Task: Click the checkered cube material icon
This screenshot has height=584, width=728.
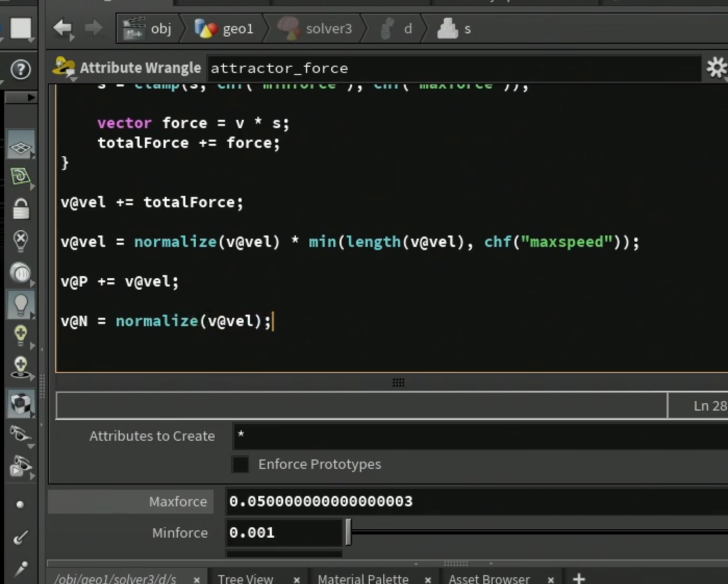Action: tap(21, 404)
